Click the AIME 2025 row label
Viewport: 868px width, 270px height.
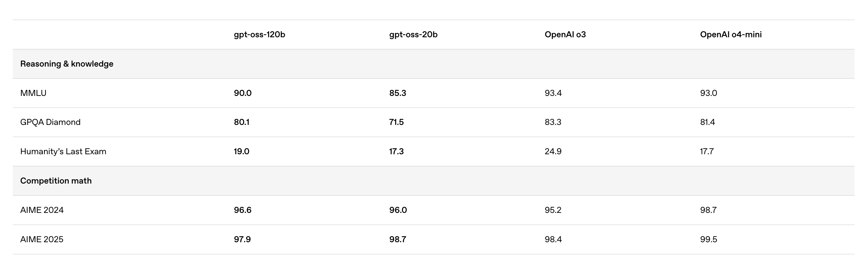coord(42,239)
